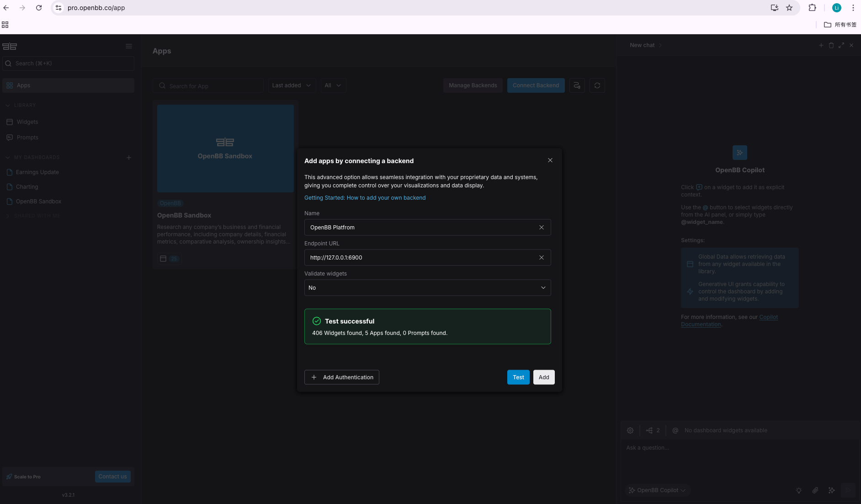Click the refresh apps icon button
Viewport: 861px width, 504px height.
click(x=597, y=85)
